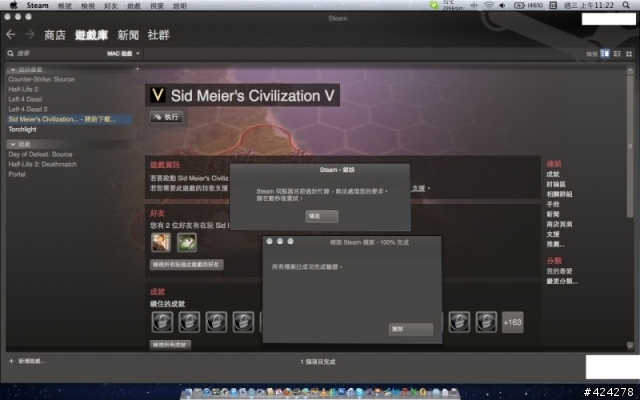Click the green checkmark menu bar icon
The height and width of the screenshot is (400, 640).
tap(434, 5)
